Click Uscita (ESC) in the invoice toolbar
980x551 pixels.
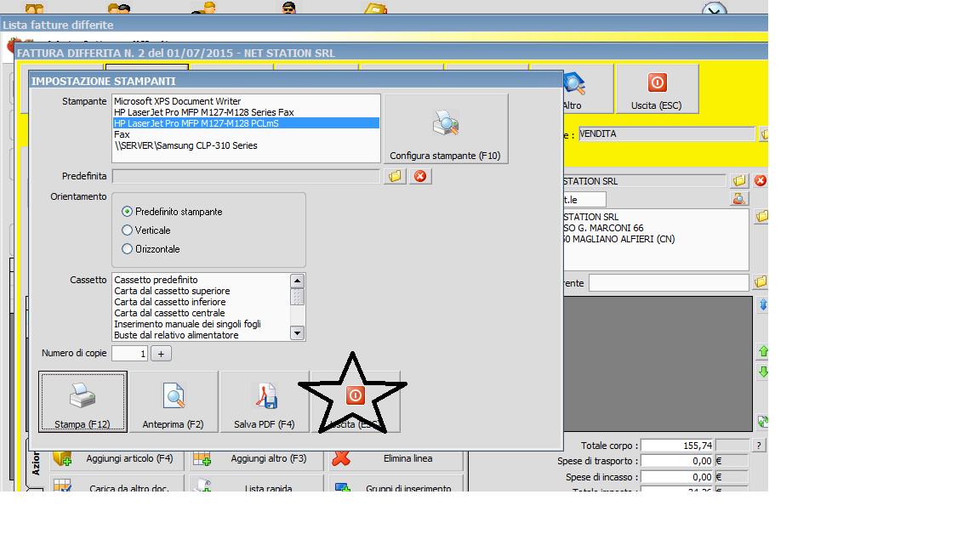coord(657,88)
